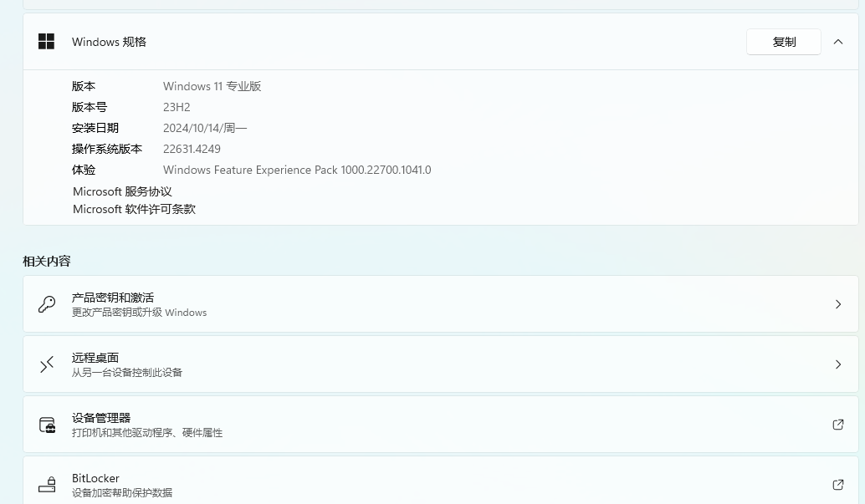Select the OS build value 22631.4249
The width and height of the screenshot is (865, 504).
pos(192,149)
